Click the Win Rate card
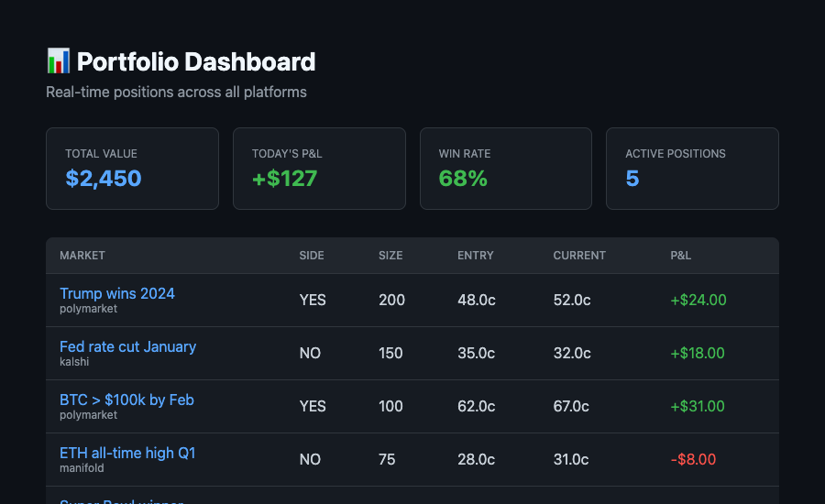 coord(506,169)
